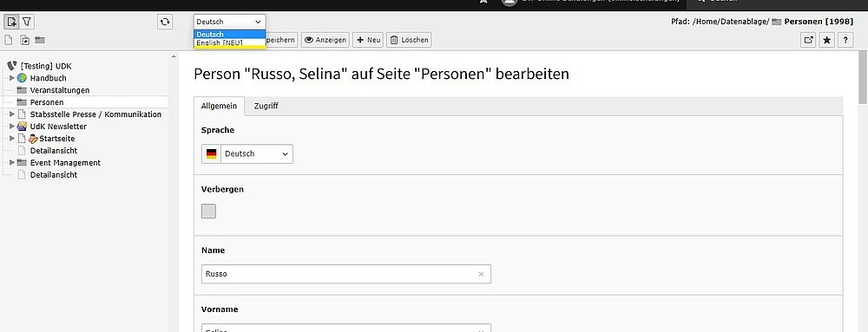Select Stabsstelle Presse / Kommunikation page
The height and width of the screenshot is (332, 868).
(x=95, y=114)
